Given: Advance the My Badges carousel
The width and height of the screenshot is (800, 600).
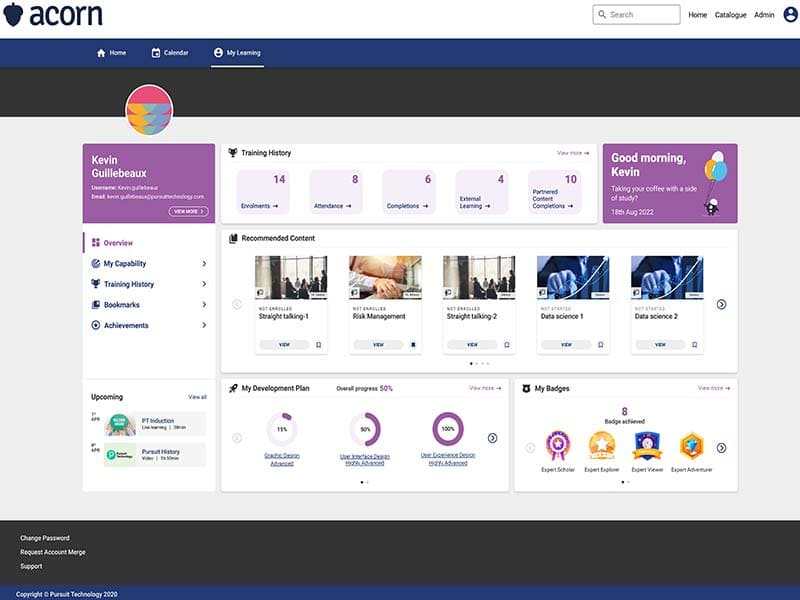Looking at the screenshot, I should point(722,449).
